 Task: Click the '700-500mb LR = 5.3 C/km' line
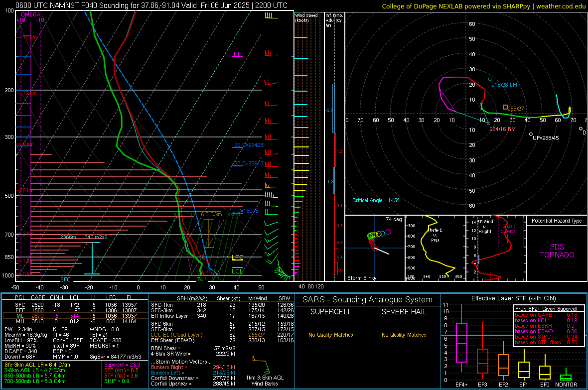click(x=35, y=381)
